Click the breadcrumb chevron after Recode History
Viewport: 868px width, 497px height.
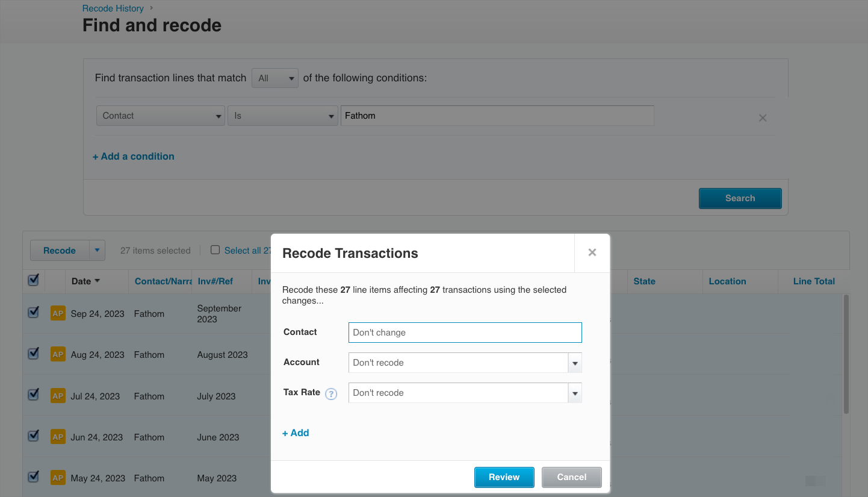click(x=150, y=8)
